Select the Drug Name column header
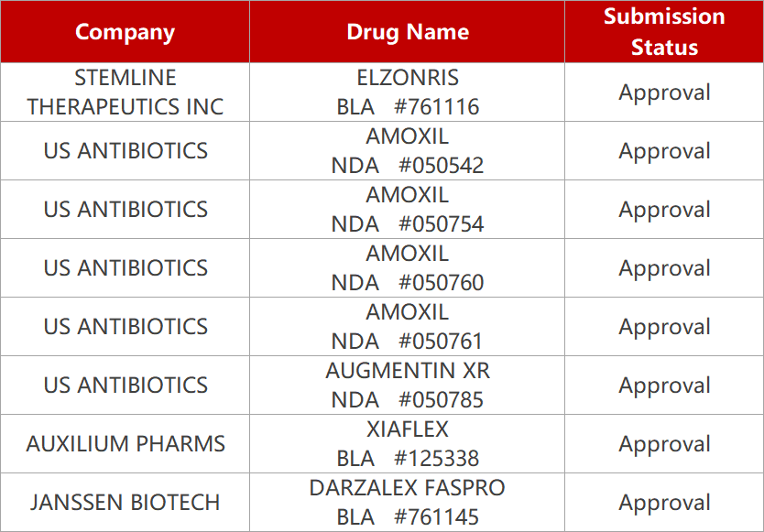The width and height of the screenshot is (764, 532). coord(407,32)
